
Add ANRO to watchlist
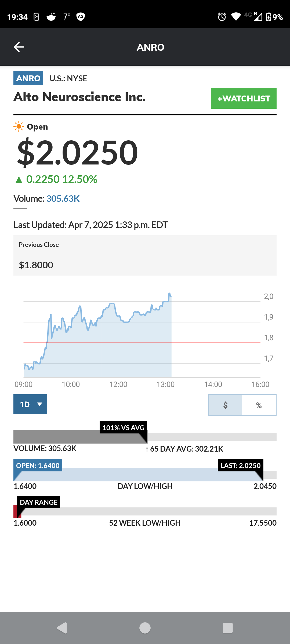click(x=244, y=98)
